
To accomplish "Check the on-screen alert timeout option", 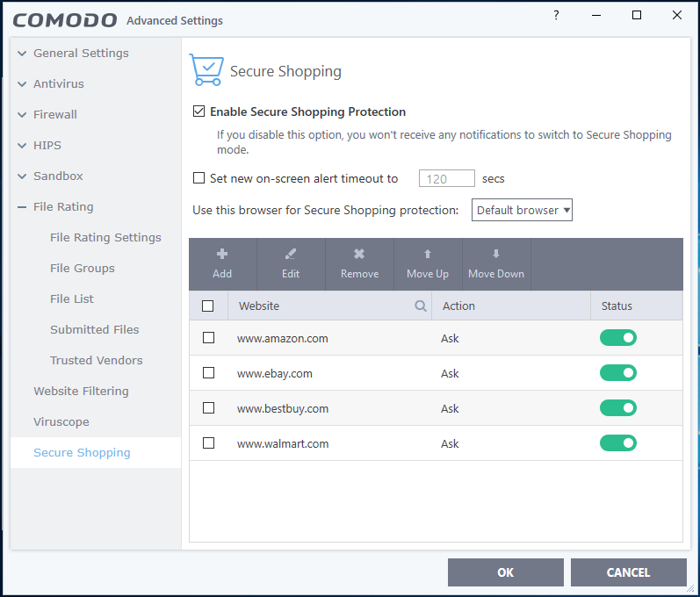I will tap(199, 178).
